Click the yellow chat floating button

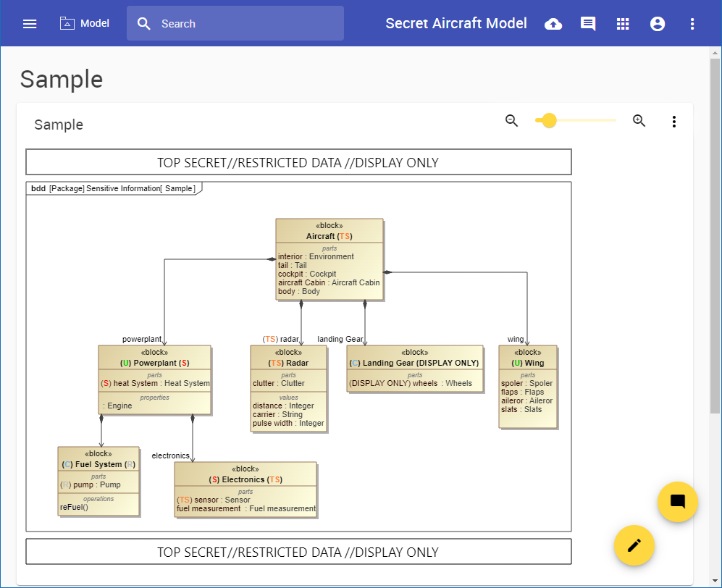(x=677, y=502)
